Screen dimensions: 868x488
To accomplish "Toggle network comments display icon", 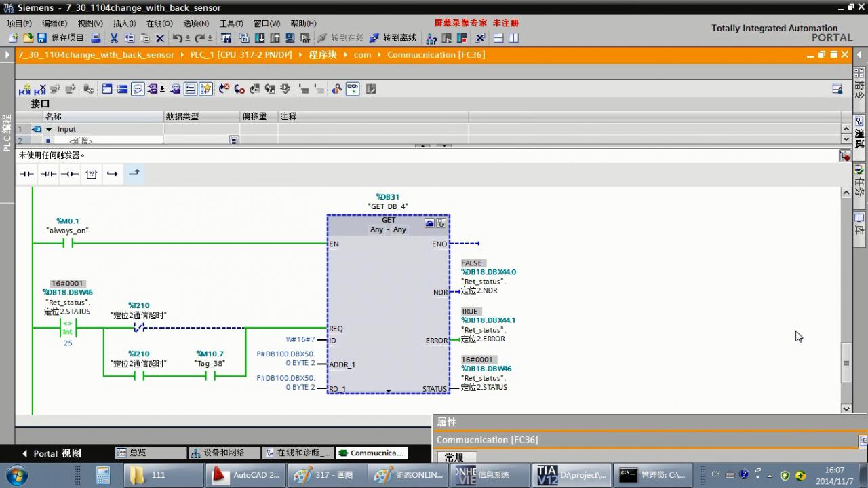I will click(191, 89).
